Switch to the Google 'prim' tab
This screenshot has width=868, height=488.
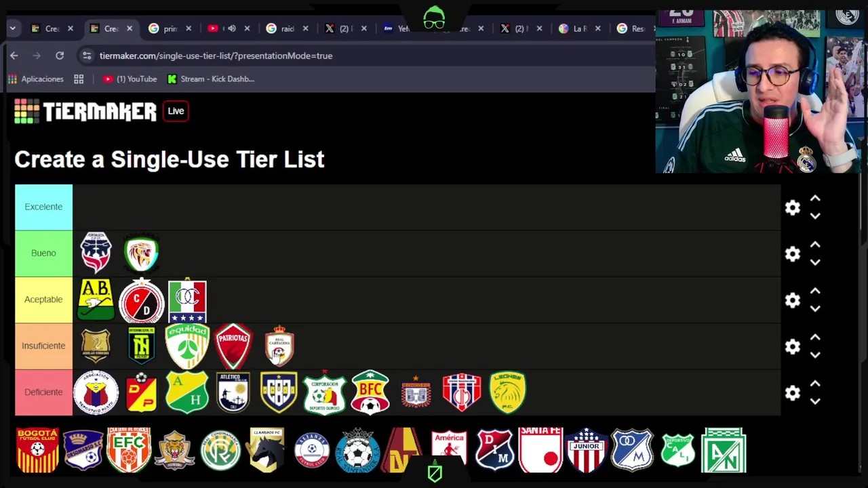point(170,28)
